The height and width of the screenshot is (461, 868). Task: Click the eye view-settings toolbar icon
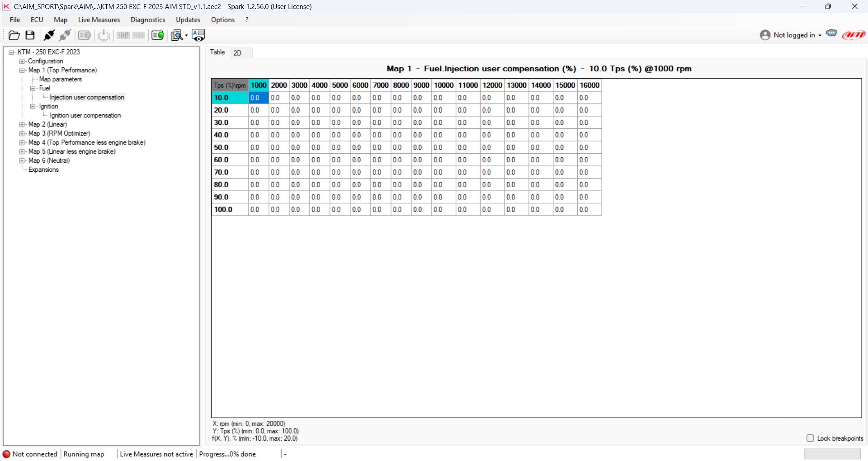(x=198, y=35)
